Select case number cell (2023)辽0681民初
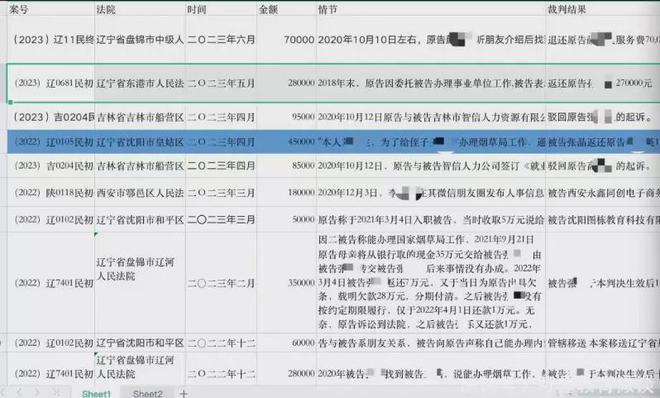 [x=51, y=83]
